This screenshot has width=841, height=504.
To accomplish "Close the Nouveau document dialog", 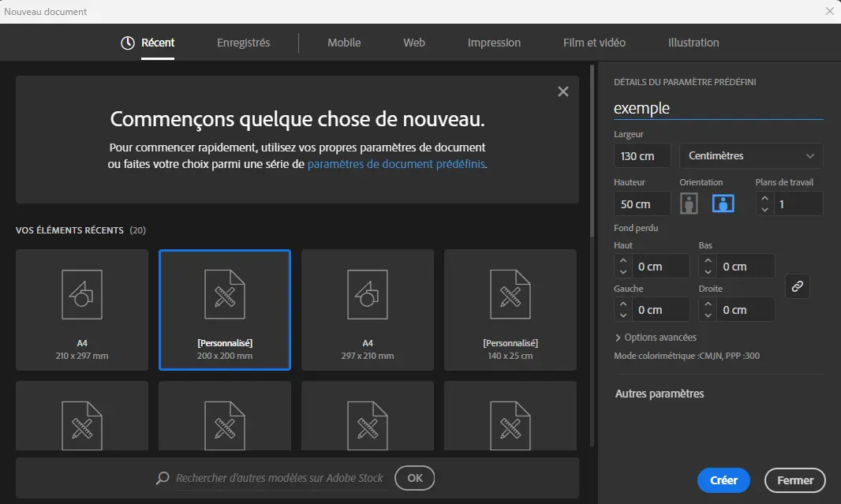I will click(x=830, y=11).
